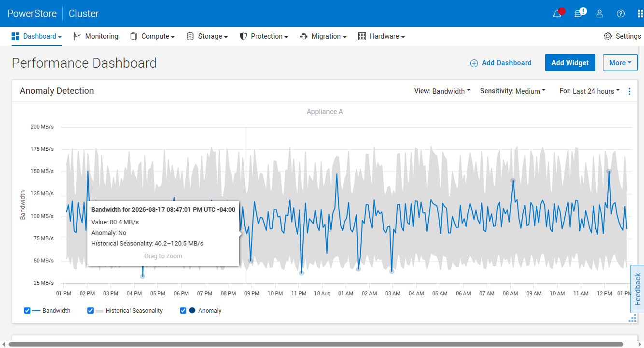Screen dimensions: 644x348
Task: Expand the Dashboard menu
Action: (37, 36)
